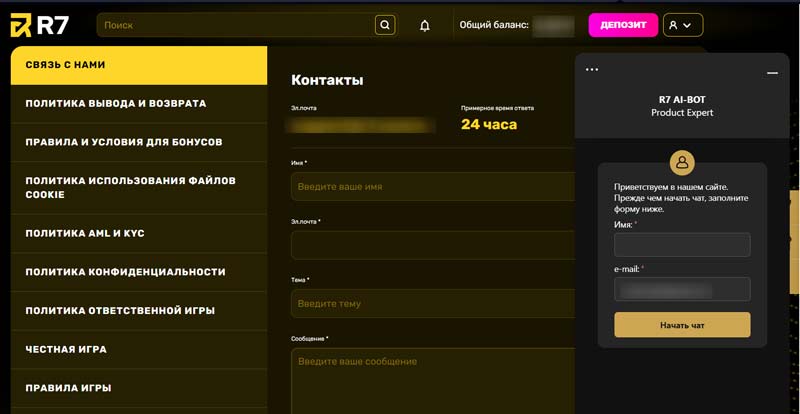Select Связь с нами menu item

[138, 65]
